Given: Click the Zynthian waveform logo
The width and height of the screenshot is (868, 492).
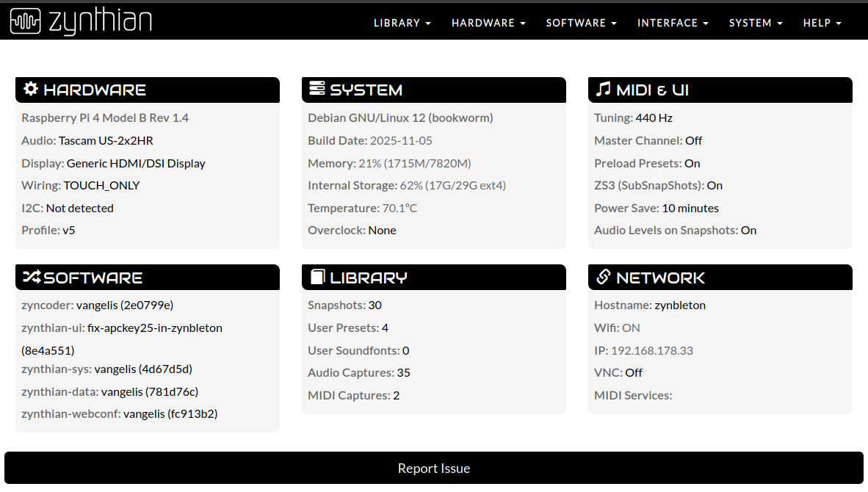Looking at the screenshot, I should (26, 22).
